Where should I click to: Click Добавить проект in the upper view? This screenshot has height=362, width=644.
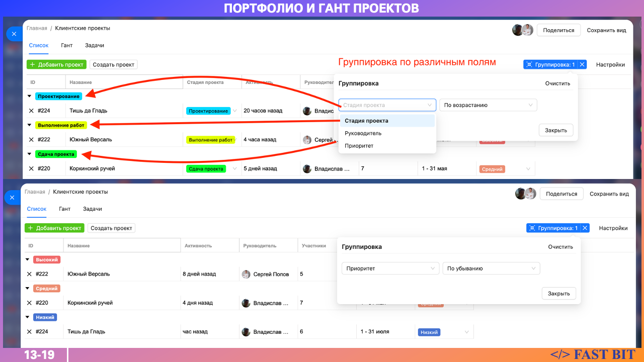[x=56, y=64]
